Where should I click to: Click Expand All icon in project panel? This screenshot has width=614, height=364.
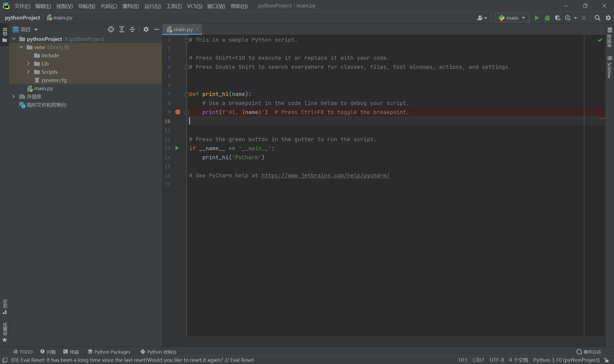[x=122, y=29]
